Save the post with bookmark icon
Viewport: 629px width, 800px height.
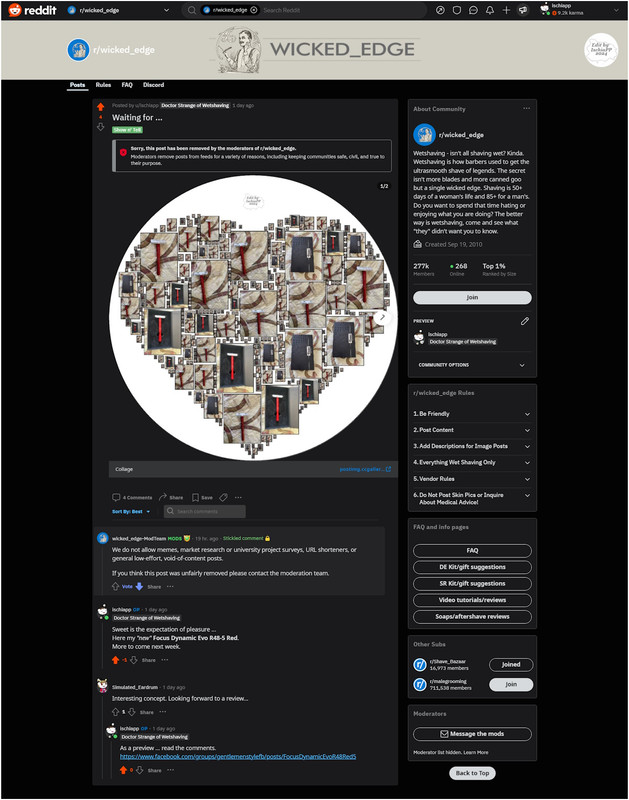[202, 497]
